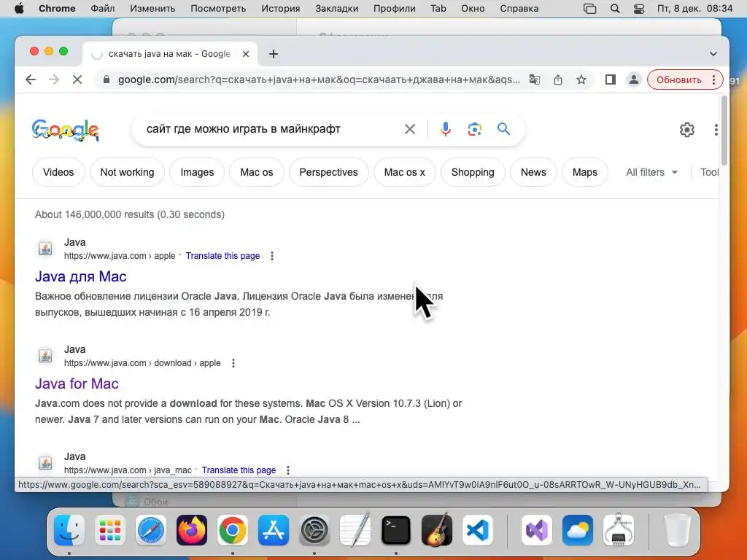Open App Store from the Dock
The height and width of the screenshot is (560, 747).
(x=274, y=530)
